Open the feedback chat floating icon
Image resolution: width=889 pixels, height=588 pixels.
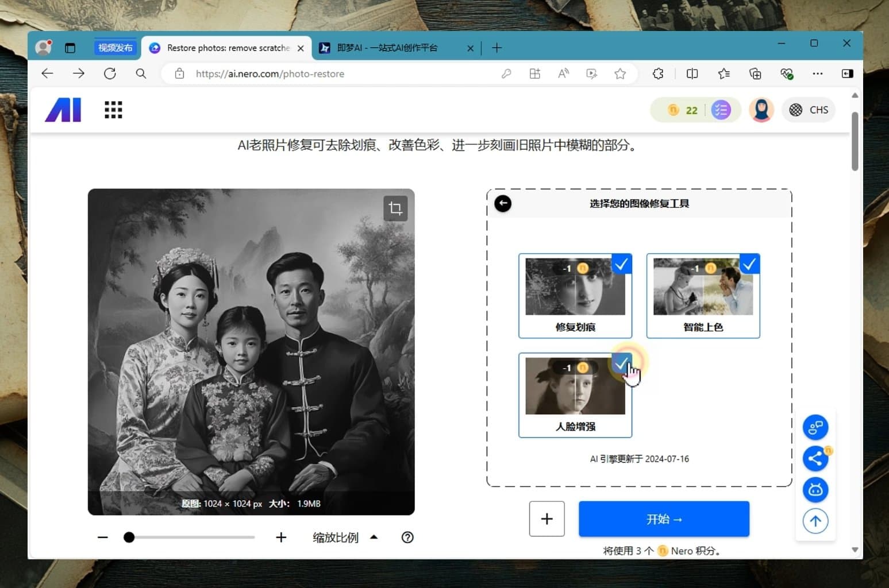pyautogui.click(x=815, y=427)
